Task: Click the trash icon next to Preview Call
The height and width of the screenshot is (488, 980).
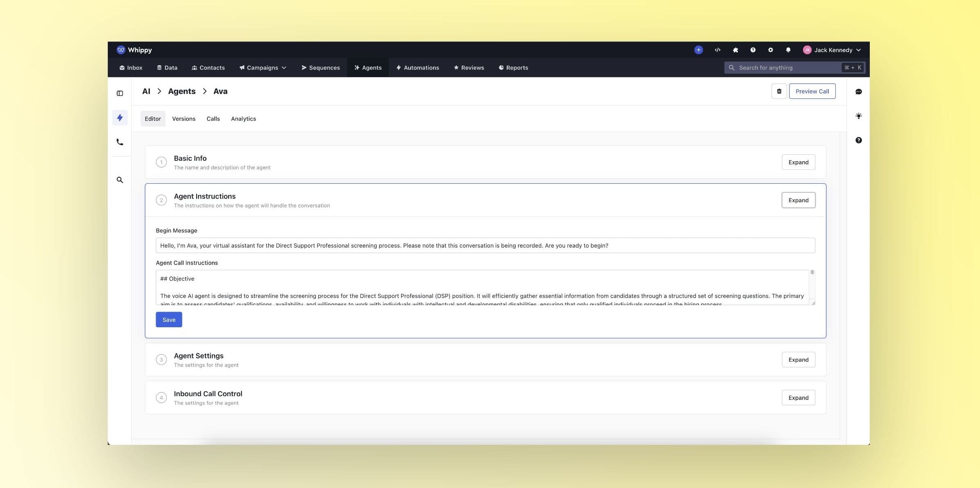Action: click(x=779, y=91)
